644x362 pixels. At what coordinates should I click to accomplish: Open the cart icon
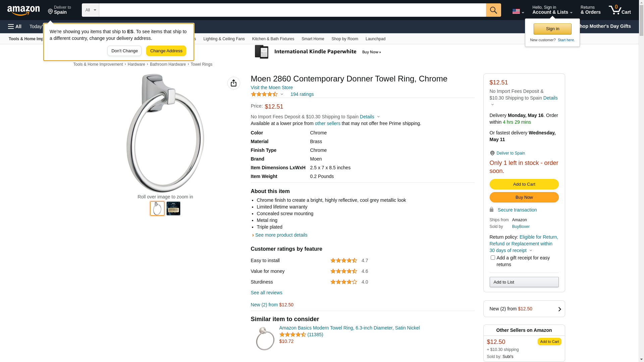tap(620, 10)
